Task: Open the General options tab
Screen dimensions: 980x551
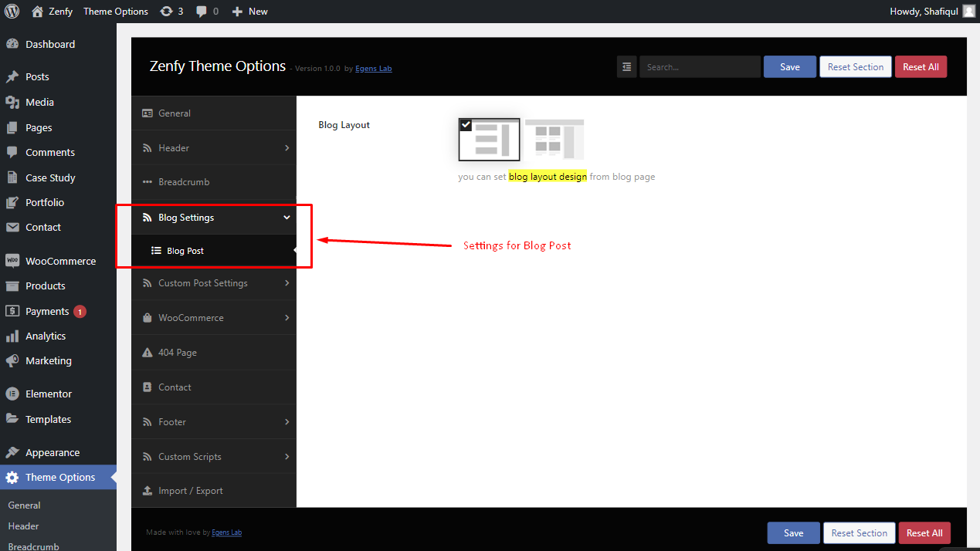Action: (214, 113)
